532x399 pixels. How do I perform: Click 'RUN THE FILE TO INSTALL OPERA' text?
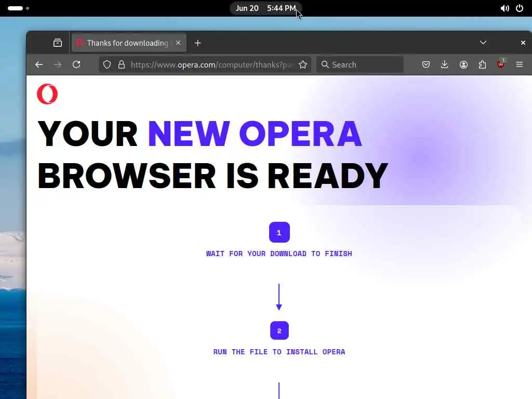tap(279, 352)
